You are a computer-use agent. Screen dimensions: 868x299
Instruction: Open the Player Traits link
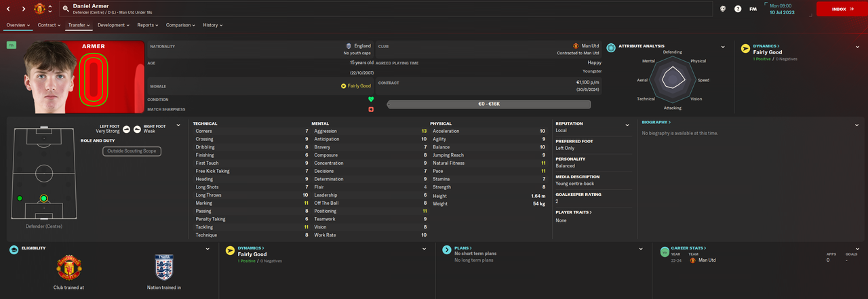coord(574,212)
